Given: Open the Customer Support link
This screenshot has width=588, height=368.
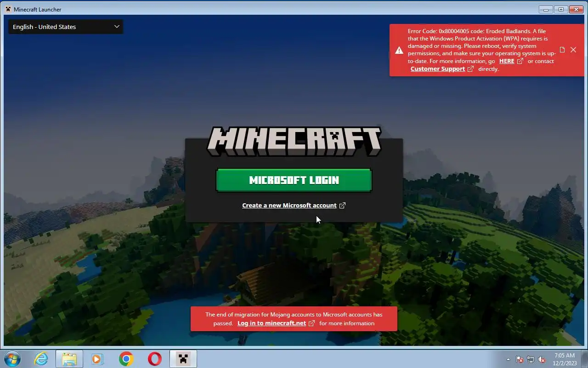Looking at the screenshot, I should click(x=438, y=69).
